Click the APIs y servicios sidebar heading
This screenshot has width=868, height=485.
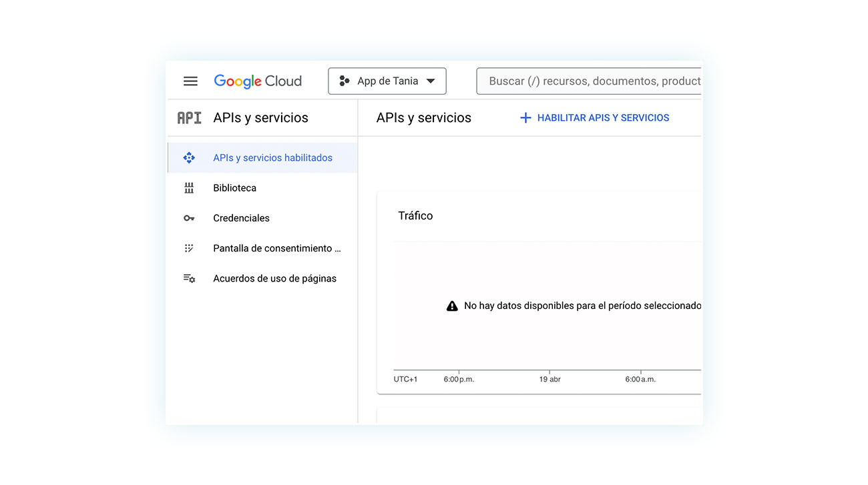coord(260,118)
